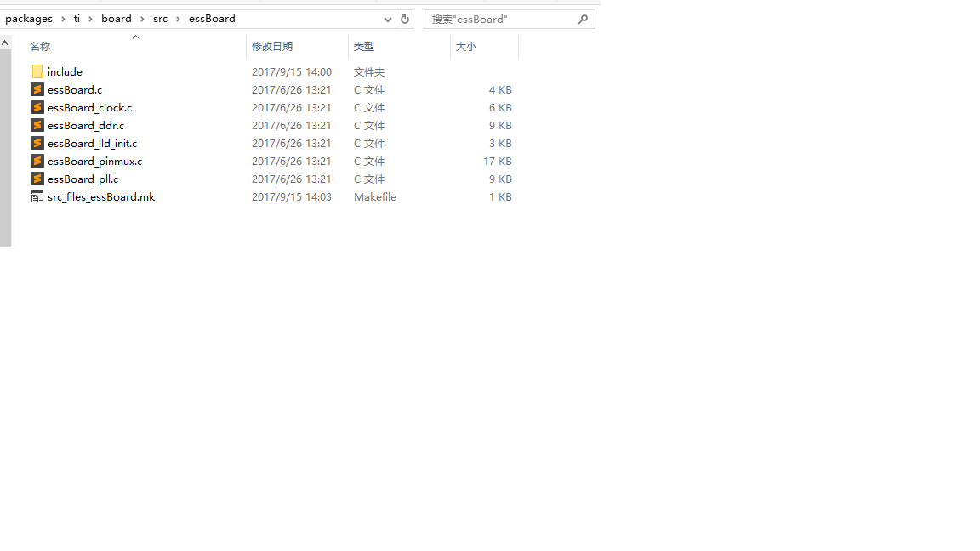This screenshot has width=980, height=551.
Task: Click the 17 KB size cell
Action: [x=498, y=162]
